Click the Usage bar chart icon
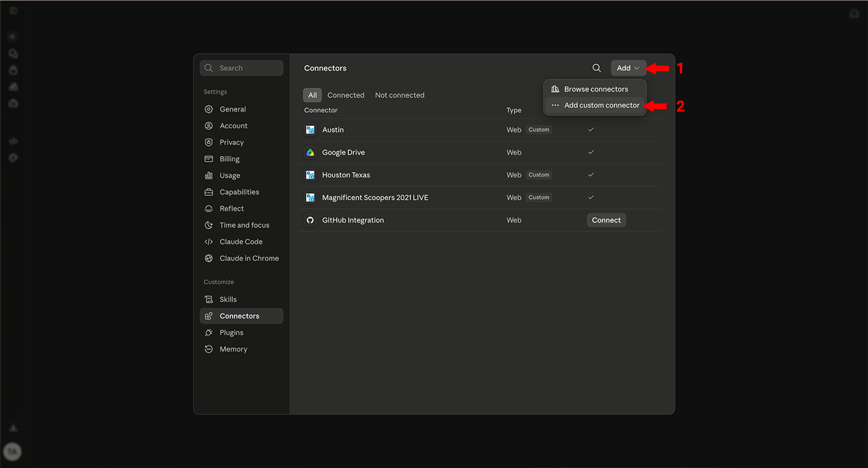The image size is (868, 468). [208, 175]
